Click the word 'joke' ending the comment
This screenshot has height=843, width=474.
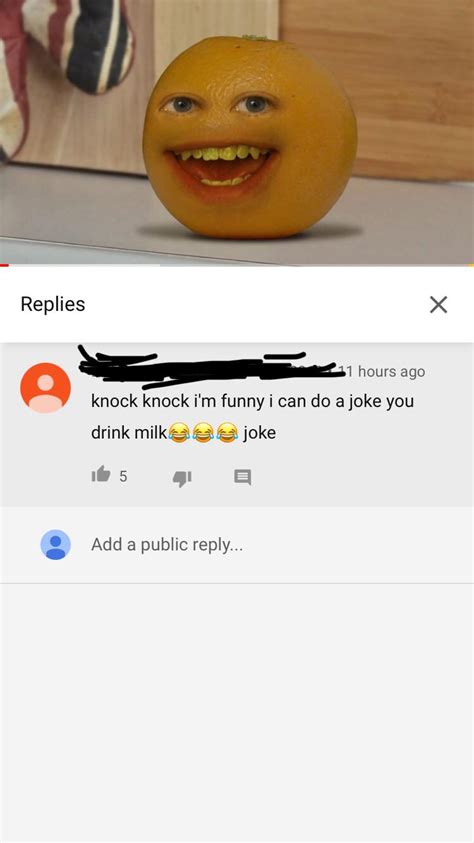260,433
